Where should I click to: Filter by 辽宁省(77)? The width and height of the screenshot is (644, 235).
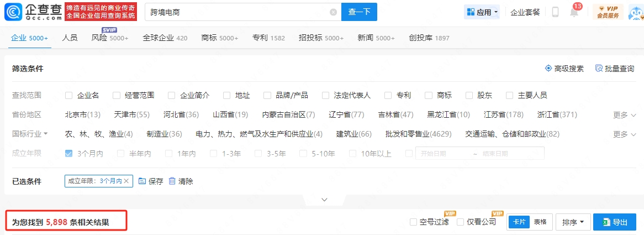pos(347,114)
